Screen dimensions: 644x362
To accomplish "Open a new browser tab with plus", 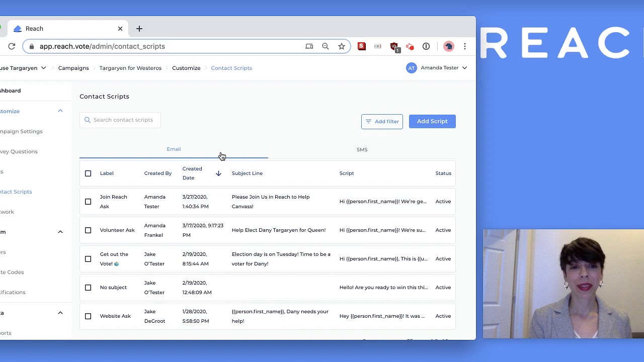I will [139, 29].
